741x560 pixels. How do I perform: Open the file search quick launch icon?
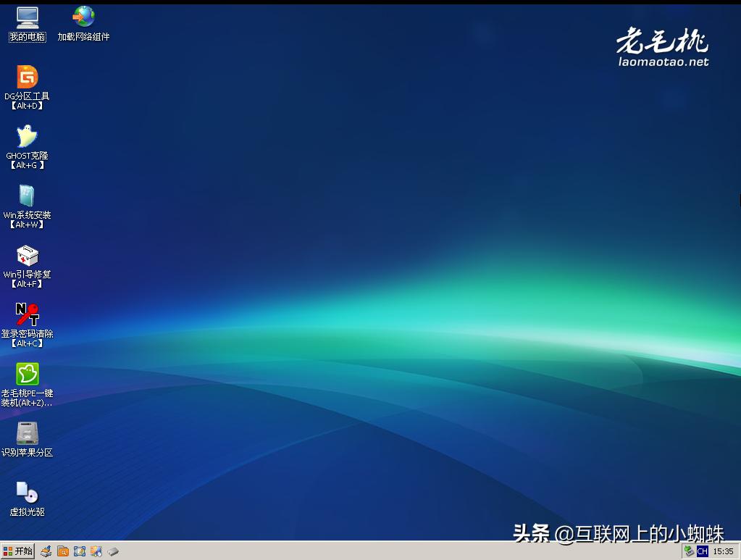(62, 551)
